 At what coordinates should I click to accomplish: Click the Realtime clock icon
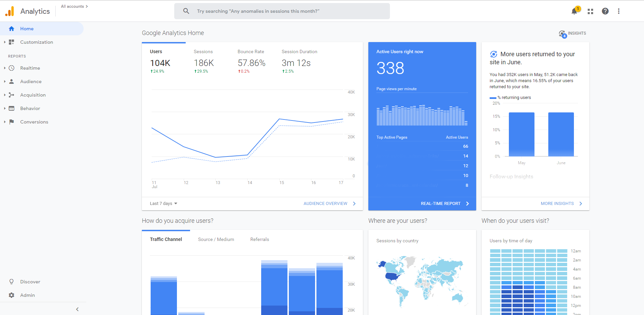(x=11, y=68)
